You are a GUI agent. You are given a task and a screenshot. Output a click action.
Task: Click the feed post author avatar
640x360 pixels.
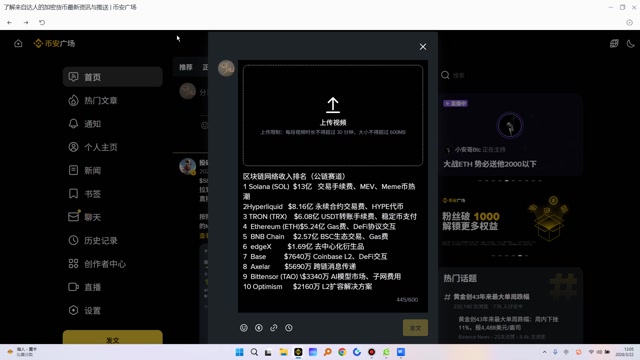187,167
